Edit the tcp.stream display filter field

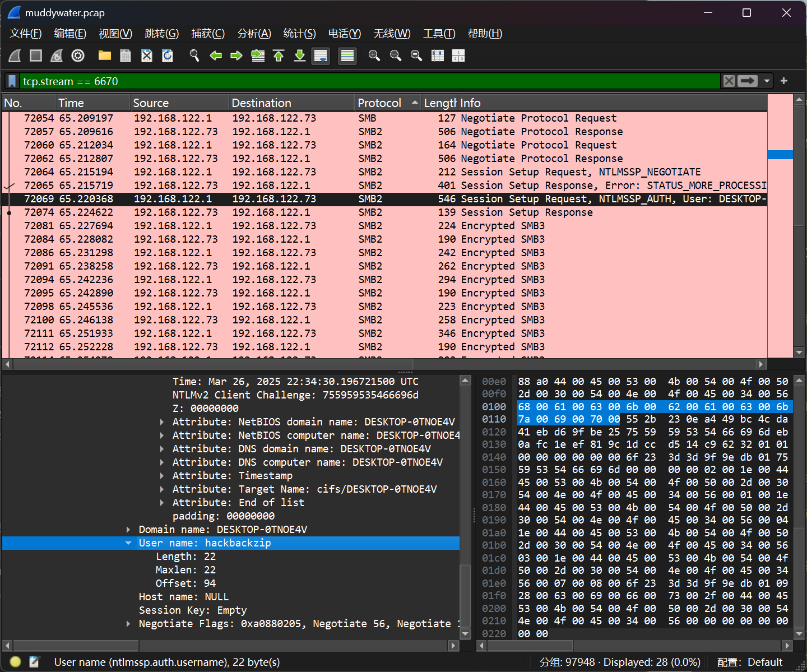[370, 81]
